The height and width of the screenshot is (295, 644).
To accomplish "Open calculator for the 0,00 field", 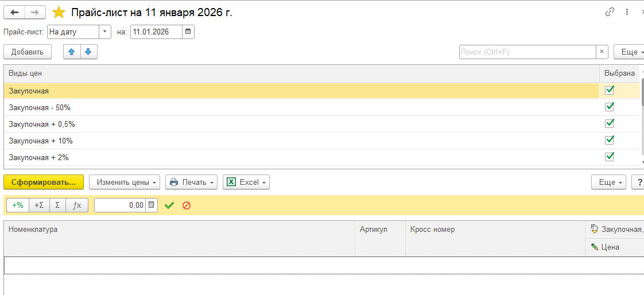I will [x=152, y=205].
